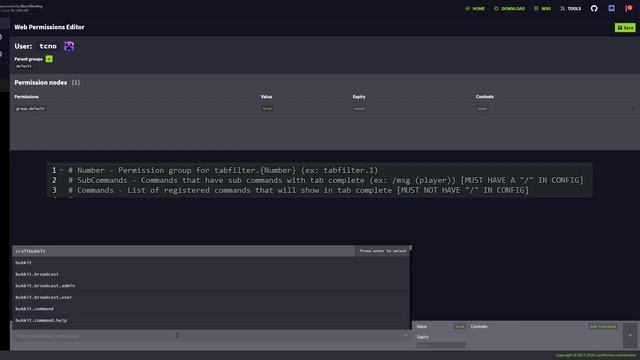The image size is (640, 360).
Task: Click the default parent group tag
Action: click(x=24, y=66)
